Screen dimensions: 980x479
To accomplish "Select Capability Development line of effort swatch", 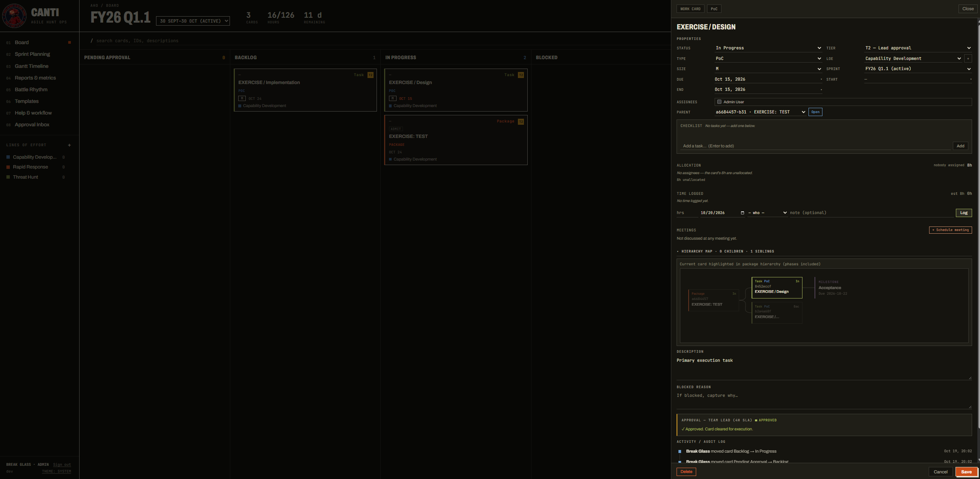I will coord(8,157).
